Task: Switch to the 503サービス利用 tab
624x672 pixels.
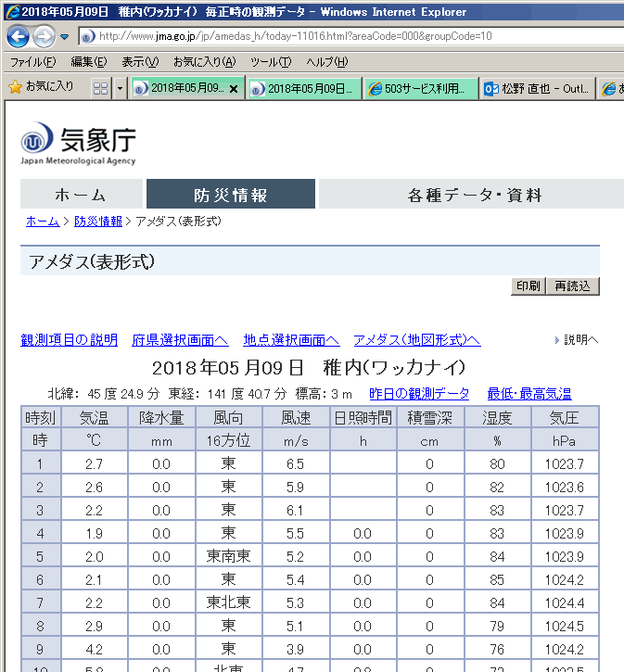Action: coord(421,89)
